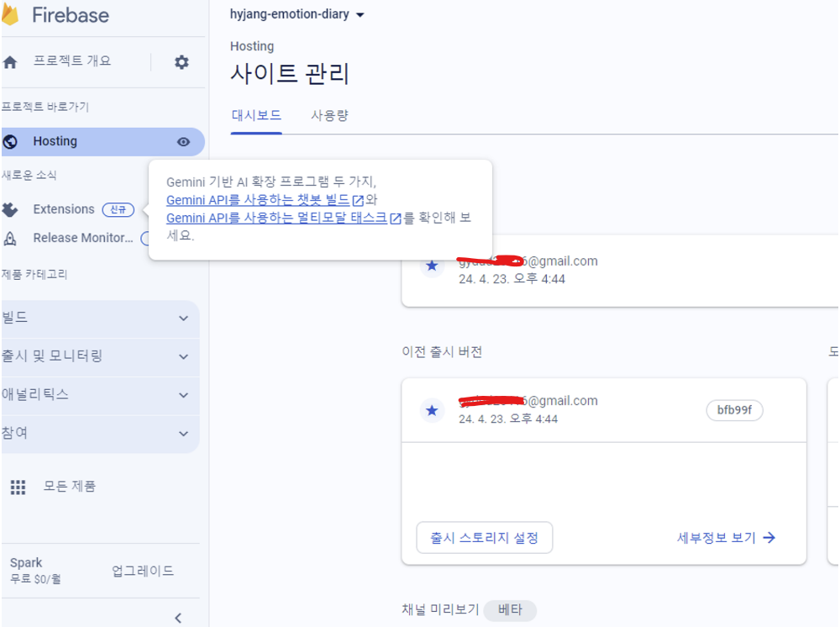Click the 베타 badge near 채널 미리보기
840x627 pixels.
coord(510,610)
